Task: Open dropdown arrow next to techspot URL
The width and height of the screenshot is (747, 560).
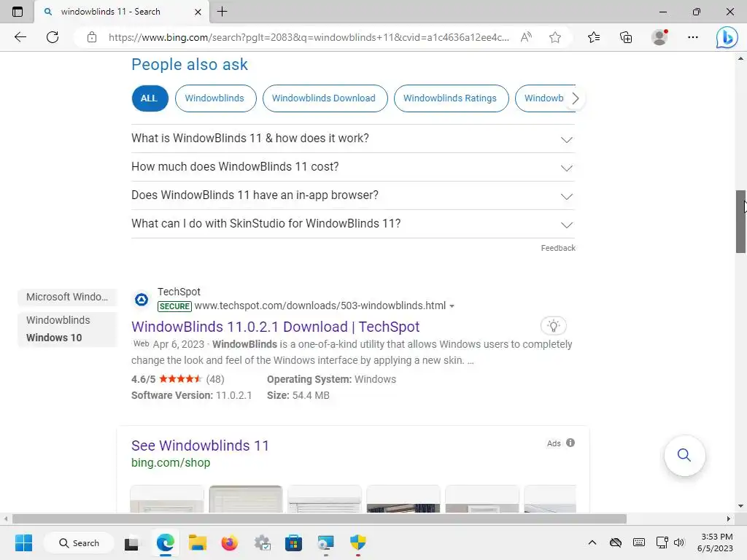Action: (452, 306)
